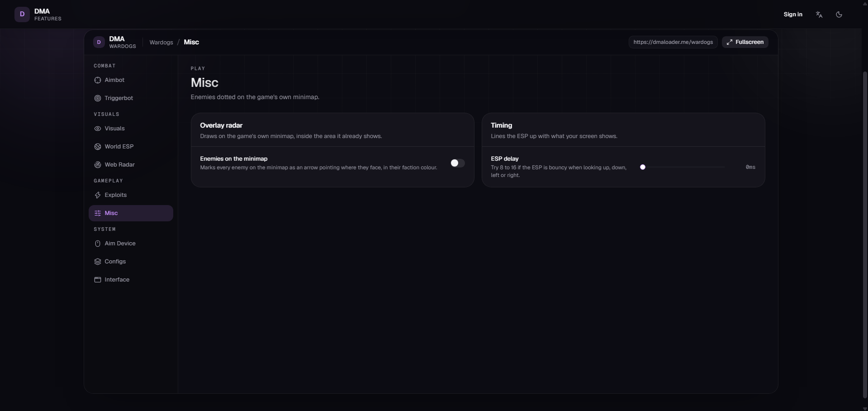The height and width of the screenshot is (411, 868).
Task: Click the Overlay radar heading
Action: pyautogui.click(x=221, y=125)
